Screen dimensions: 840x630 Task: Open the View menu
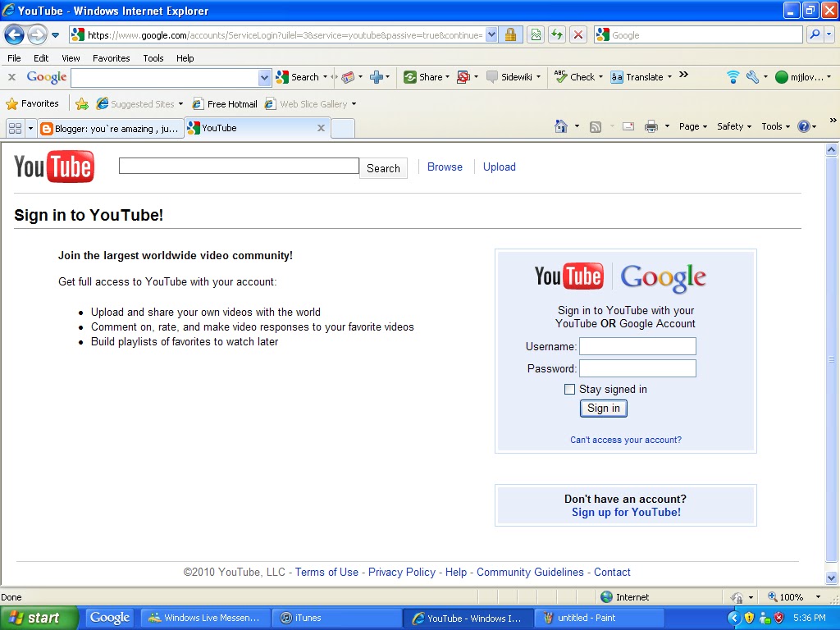click(x=71, y=58)
